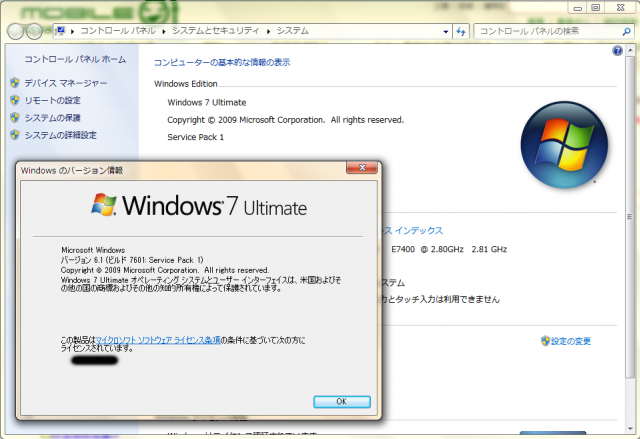Click the version 6.1 build 7601 line
This screenshot has height=439, width=640.
tap(132, 260)
